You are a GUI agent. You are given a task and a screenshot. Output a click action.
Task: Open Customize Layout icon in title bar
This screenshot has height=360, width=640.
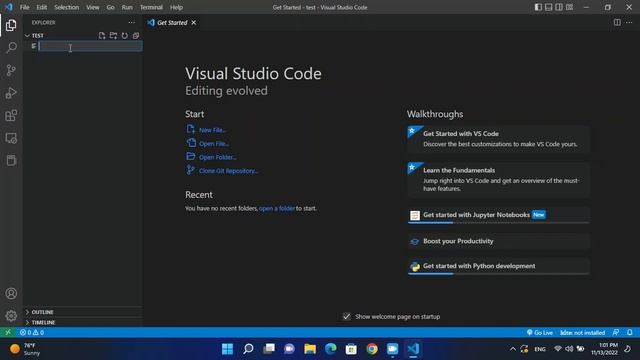point(569,7)
